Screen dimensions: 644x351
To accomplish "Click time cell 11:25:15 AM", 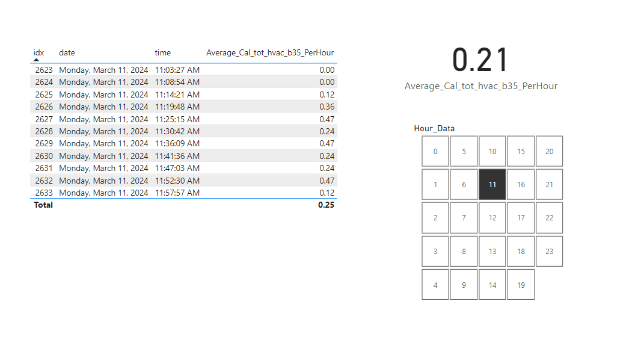I will 177,119.
